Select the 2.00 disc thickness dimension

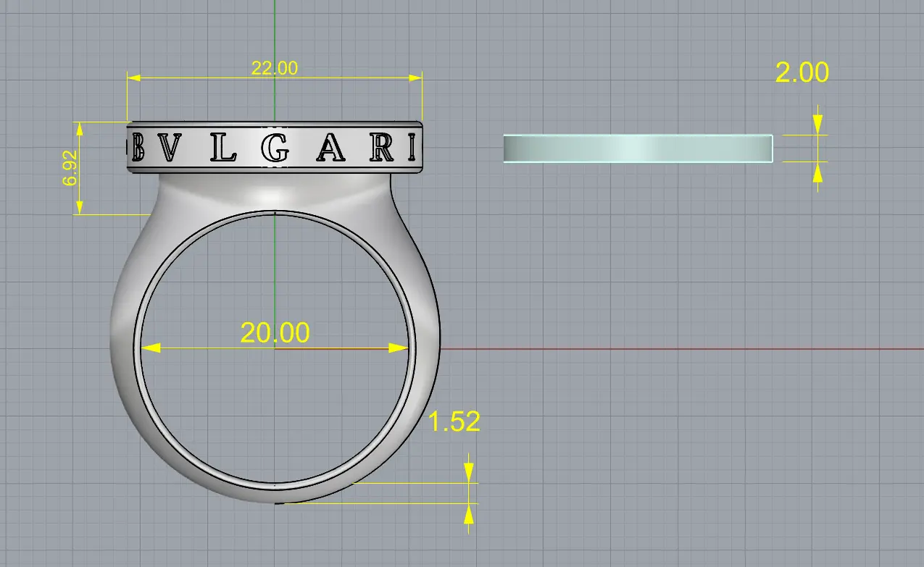[x=802, y=72]
